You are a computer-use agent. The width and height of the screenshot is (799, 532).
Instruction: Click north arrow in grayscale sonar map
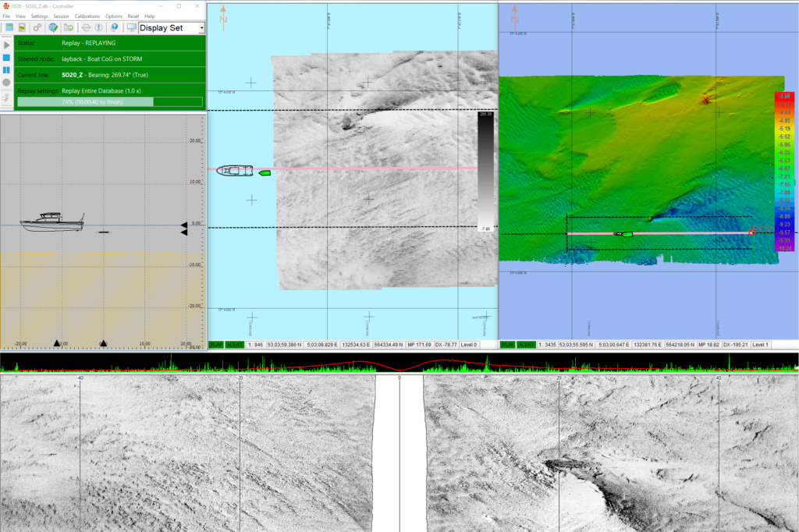223,19
